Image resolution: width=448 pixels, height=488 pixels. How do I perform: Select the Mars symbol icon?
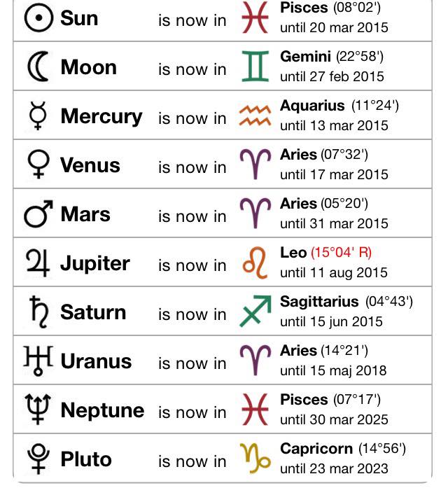coord(38,214)
